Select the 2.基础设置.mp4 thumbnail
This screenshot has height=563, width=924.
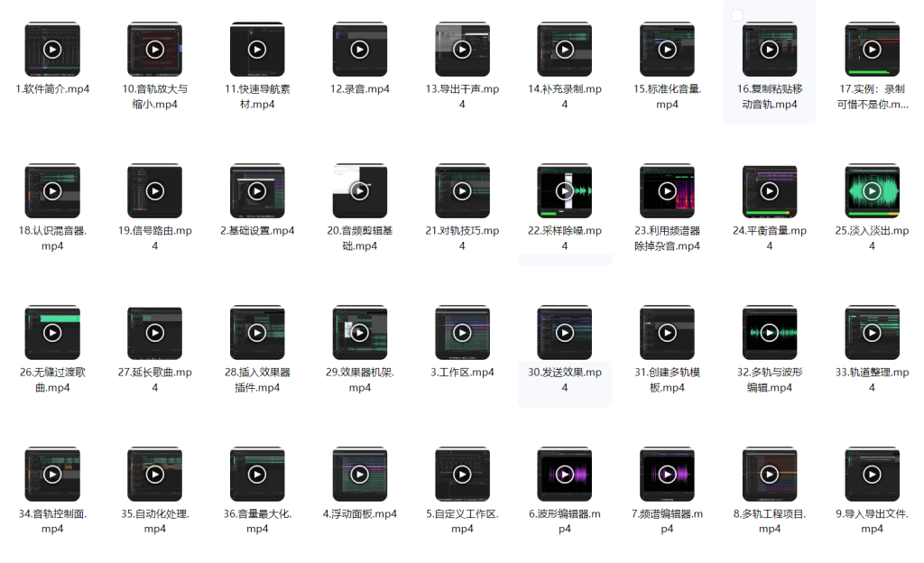[x=257, y=191]
